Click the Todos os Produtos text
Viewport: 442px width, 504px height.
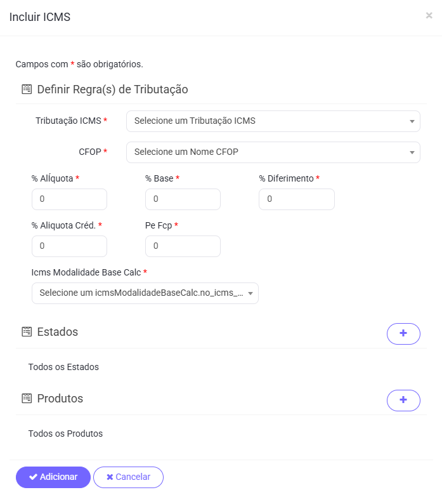pyautogui.click(x=65, y=434)
